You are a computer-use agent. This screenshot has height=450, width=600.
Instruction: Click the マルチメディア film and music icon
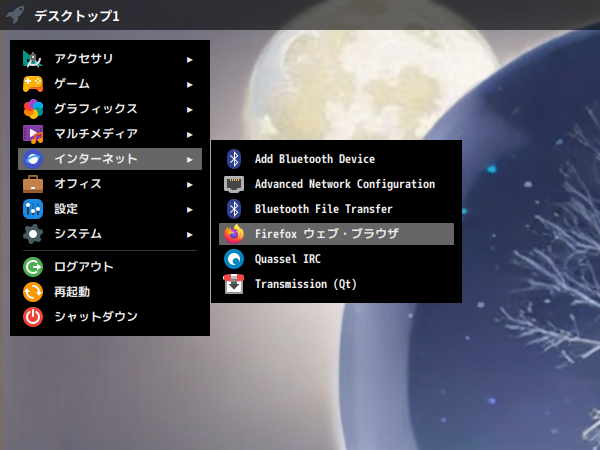33,134
